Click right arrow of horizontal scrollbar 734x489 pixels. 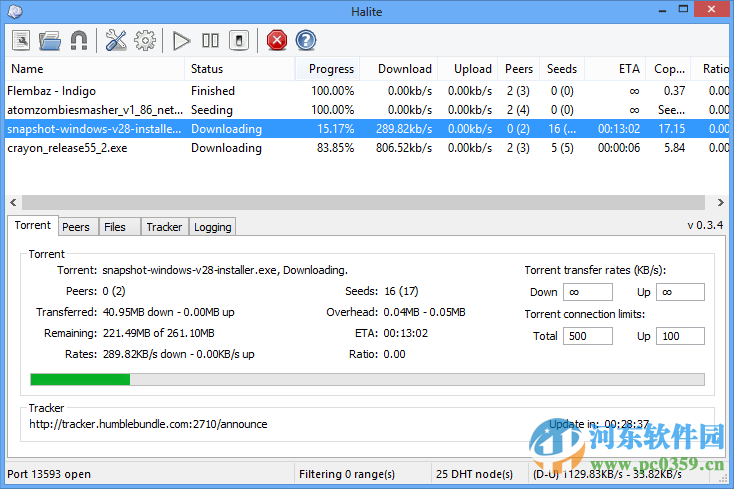point(720,202)
